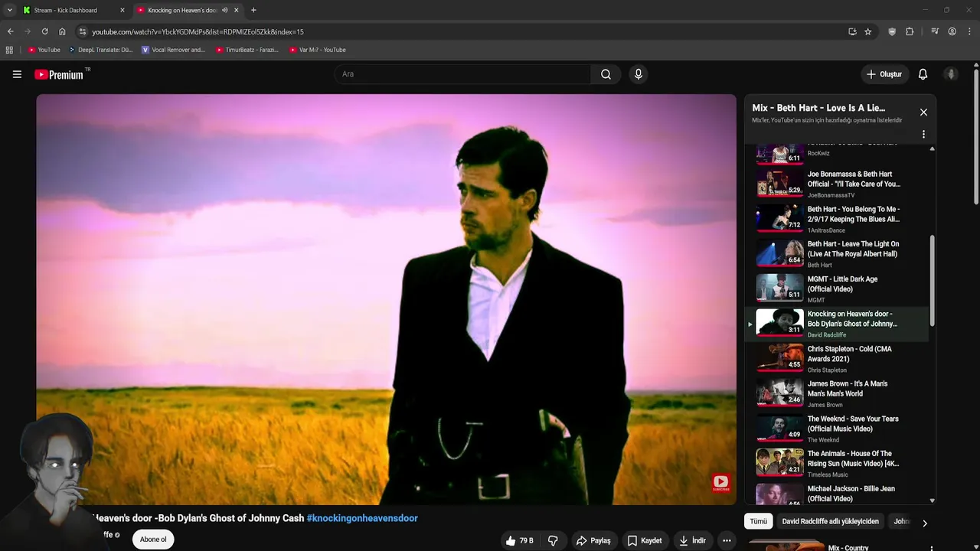Go back in browser history

pyautogui.click(x=10, y=31)
